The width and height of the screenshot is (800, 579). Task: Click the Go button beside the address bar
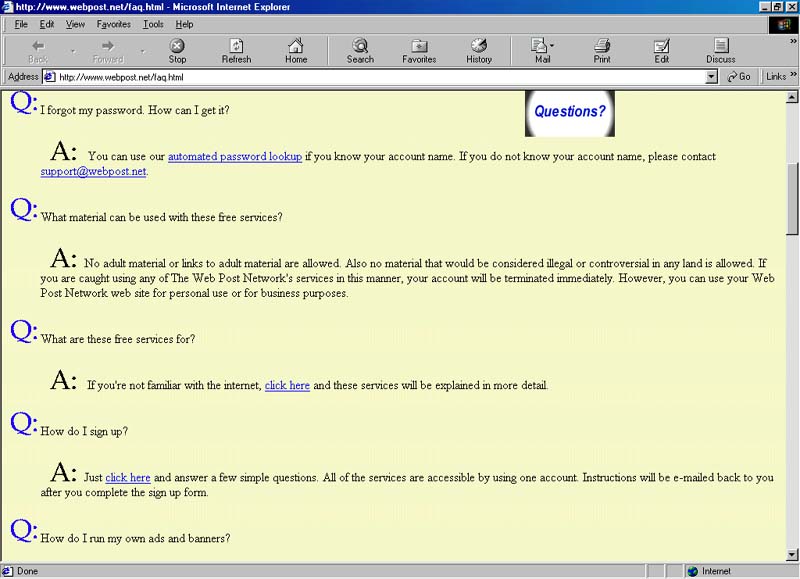click(739, 77)
